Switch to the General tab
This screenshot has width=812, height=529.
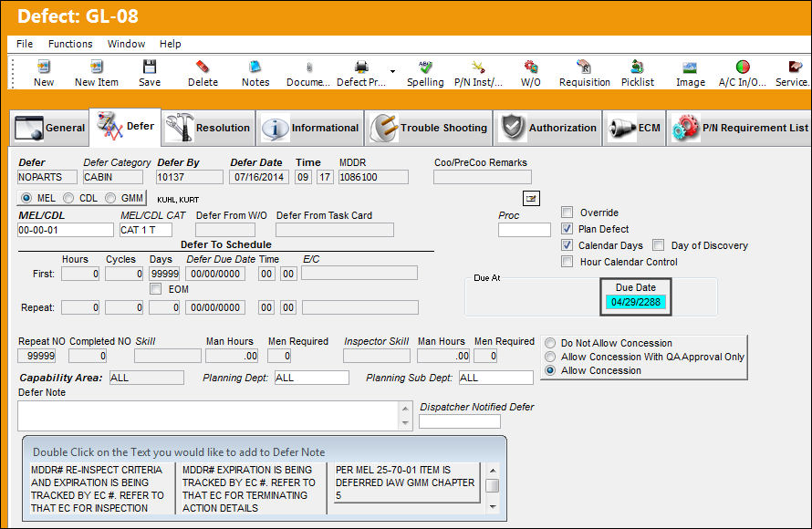[49, 129]
